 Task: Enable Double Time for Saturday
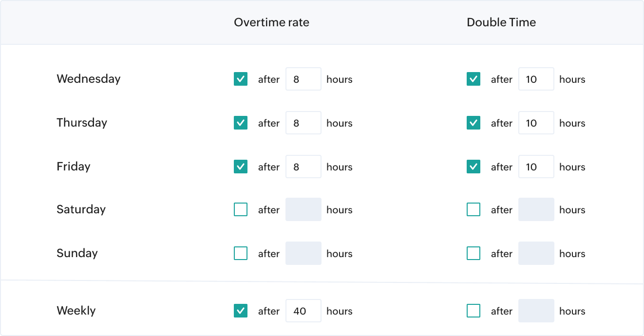point(473,209)
